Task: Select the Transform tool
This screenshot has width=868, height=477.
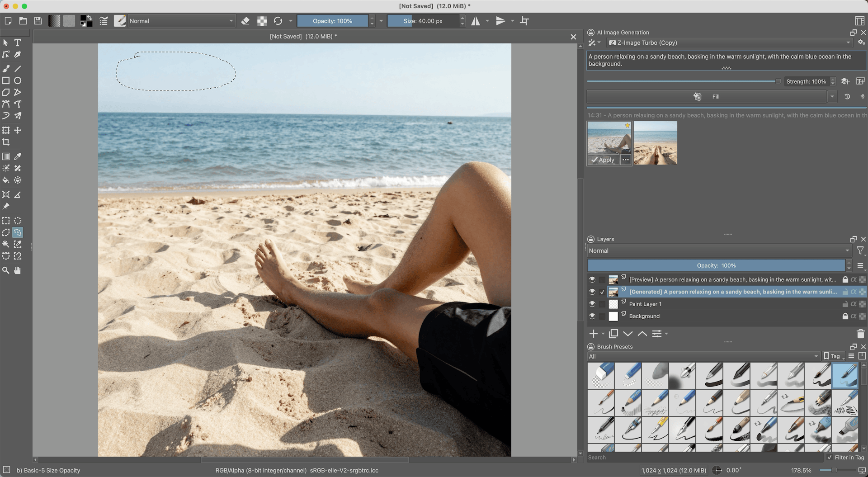Action: tap(6, 130)
